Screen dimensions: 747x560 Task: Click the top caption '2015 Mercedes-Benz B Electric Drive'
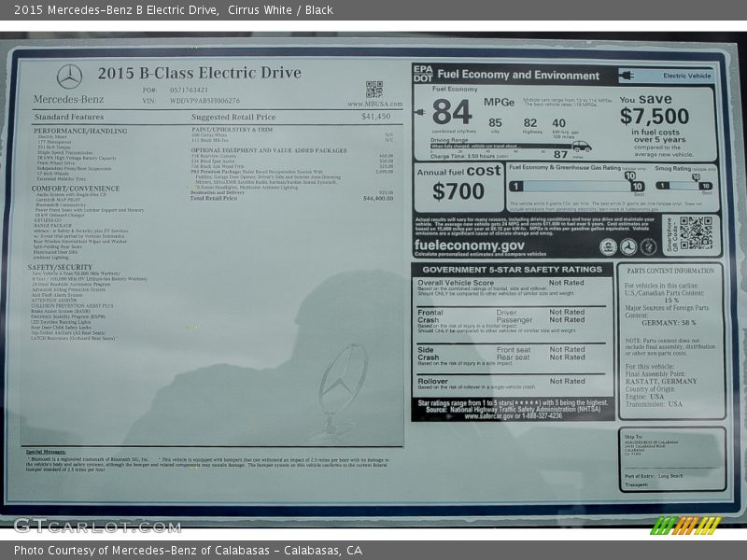(x=116, y=10)
